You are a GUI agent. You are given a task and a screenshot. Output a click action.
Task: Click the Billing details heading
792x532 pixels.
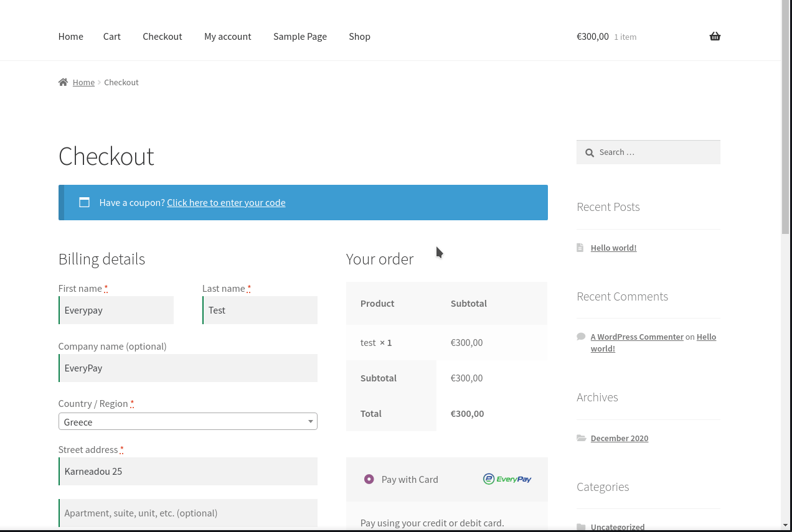101,259
